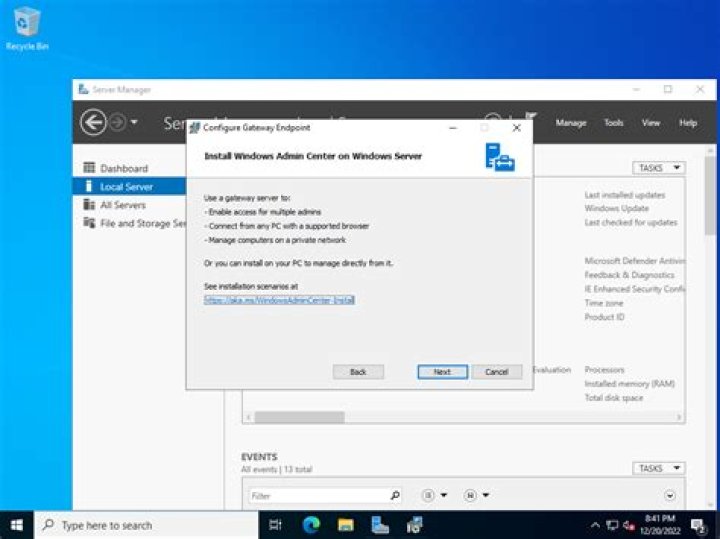Click the Feedback & Diagnostics label

click(x=629, y=275)
